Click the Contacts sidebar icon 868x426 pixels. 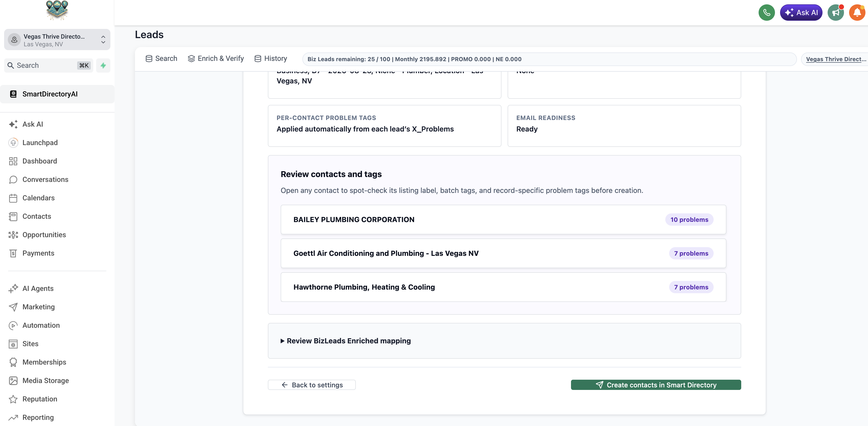[13, 216]
